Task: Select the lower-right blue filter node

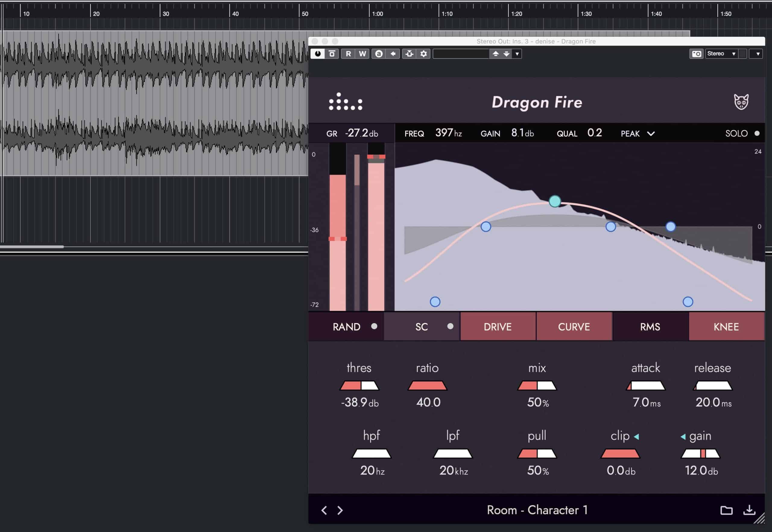Action: click(x=688, y=302)
